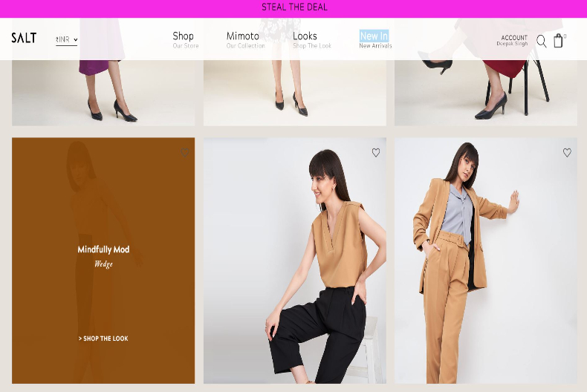Wishlist the tan sleeveless top with heart
Screen dimensions: 587x392
376,153
